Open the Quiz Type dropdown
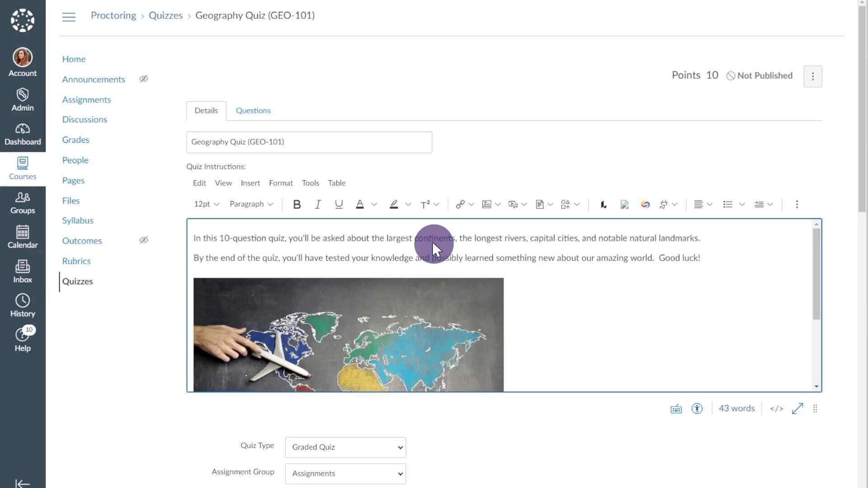868x488 pixels. 345,447
